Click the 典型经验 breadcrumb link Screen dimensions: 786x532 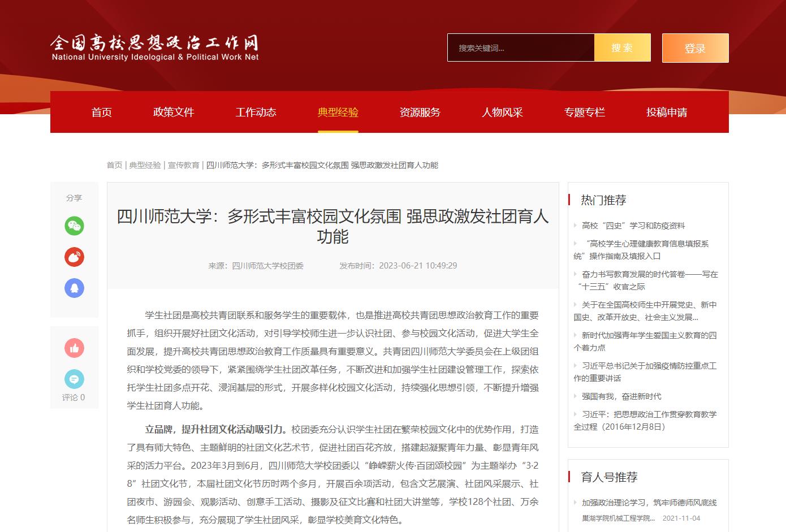(145, 165)
